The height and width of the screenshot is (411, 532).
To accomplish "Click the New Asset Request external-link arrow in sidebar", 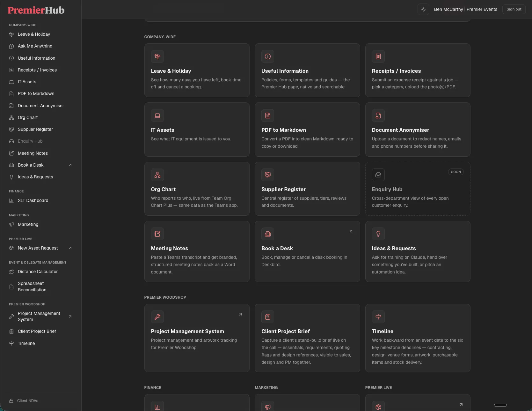I will [x=70, y=248].
